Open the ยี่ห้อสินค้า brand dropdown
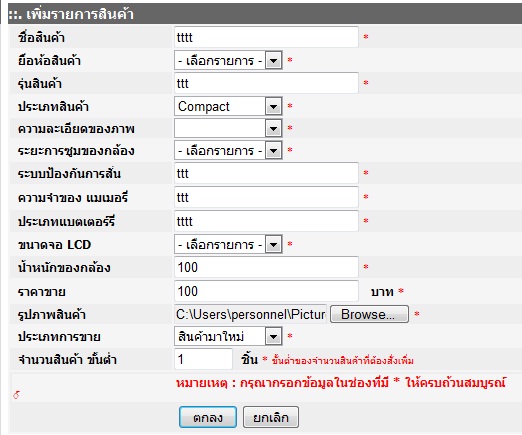The width and height of the screenshot is (522, 435). pos(228,60)
